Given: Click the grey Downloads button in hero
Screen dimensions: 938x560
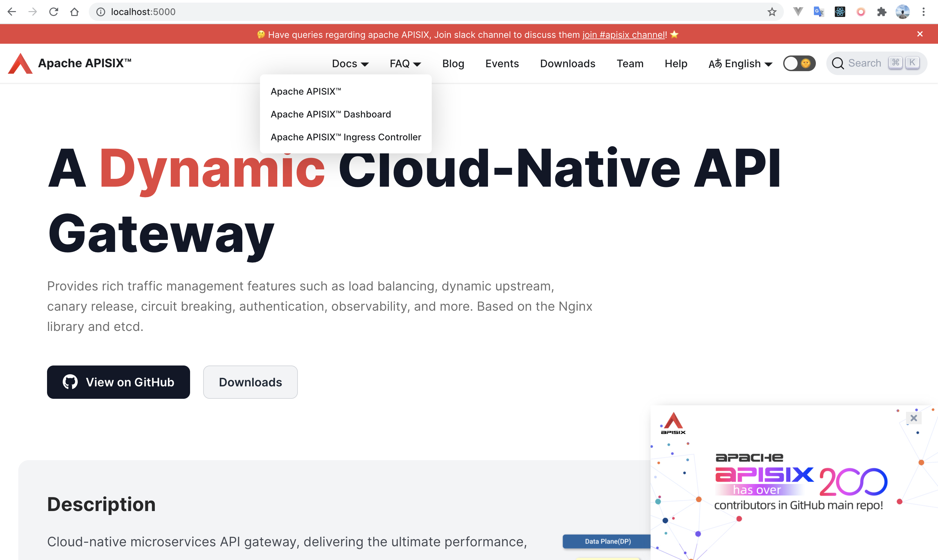Looking at the screenshot, I should [x=250, y=382].
